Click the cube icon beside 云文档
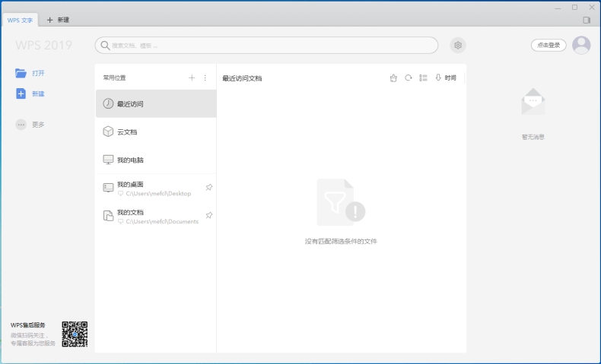Screen dimensions: 601x364 coord(108,131)
